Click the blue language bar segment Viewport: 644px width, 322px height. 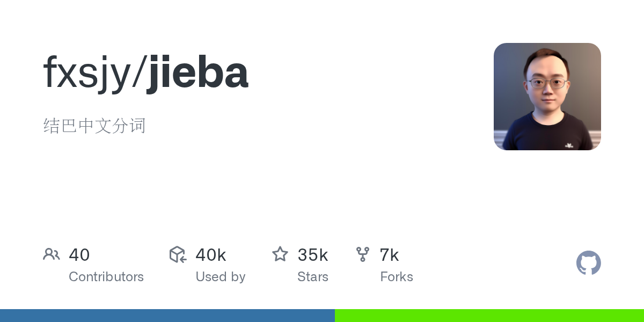point(167,316)
